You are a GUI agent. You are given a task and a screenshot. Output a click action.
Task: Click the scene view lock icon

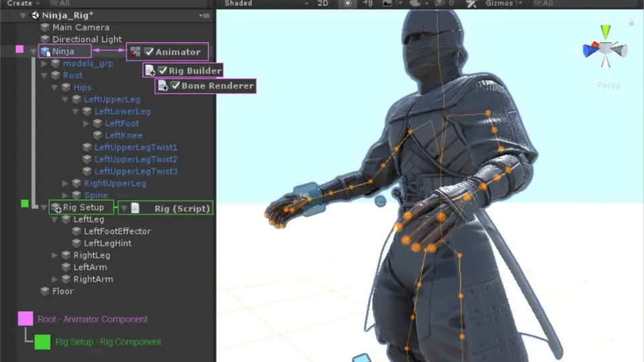[631, 23]
